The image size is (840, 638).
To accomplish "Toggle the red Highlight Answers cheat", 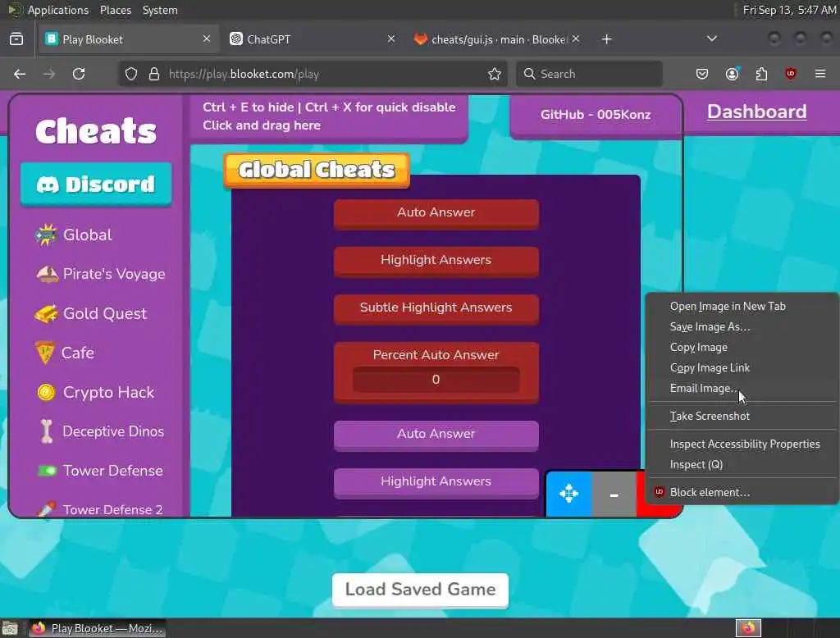I will click(436, 261).
